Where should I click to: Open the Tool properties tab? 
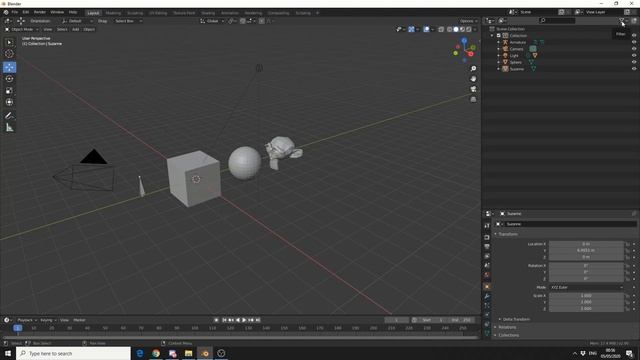point(487,225)
